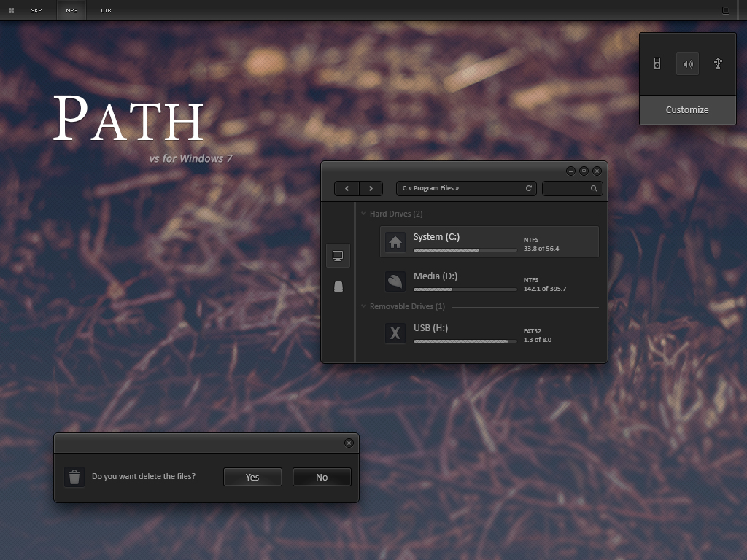Close the delete files dialog
Screen dimensions: 747x560
349,443
